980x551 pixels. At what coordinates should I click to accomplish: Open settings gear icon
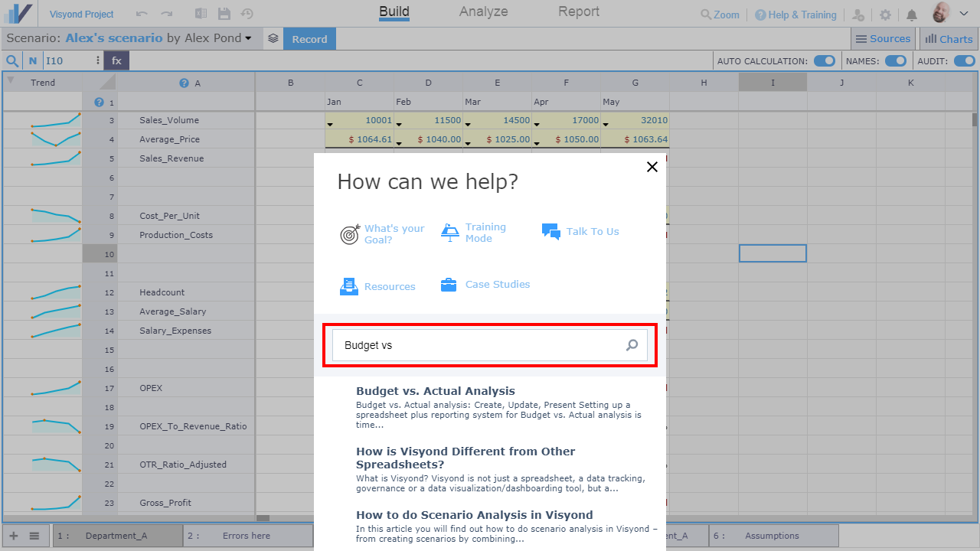885,15
